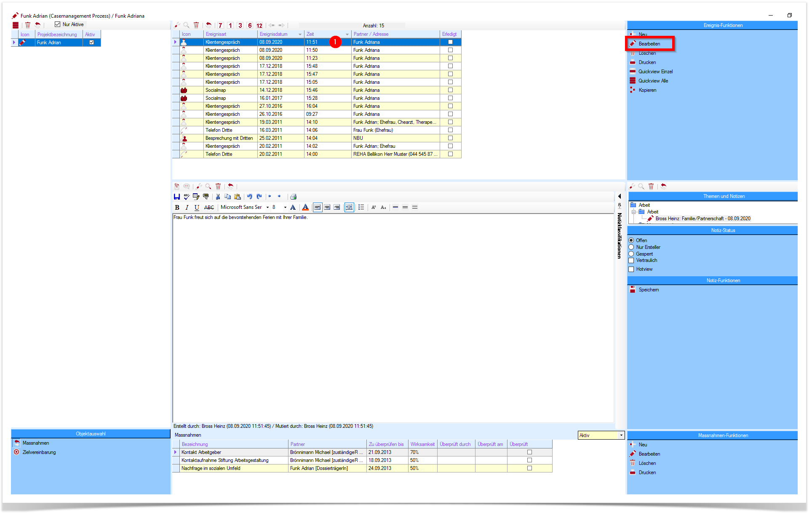Apply subscript formatting
This screenshot has width=812, height=515.
pyautogui.click(x=383, y=208)
